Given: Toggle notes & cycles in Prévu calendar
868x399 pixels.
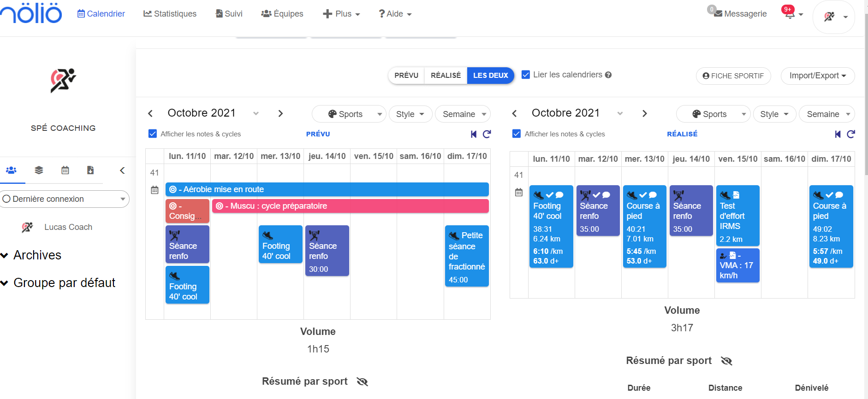Looking at the screenshot, I should 153,134.
